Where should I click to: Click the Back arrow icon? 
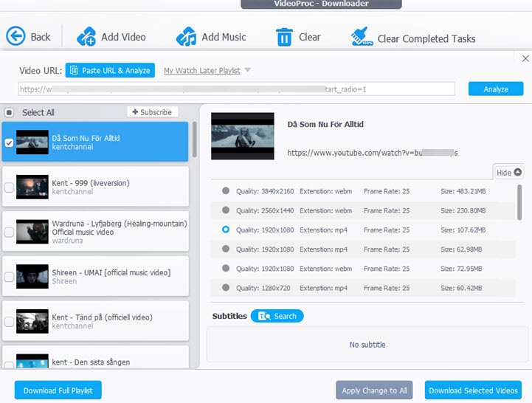click(x=16, y=36)
